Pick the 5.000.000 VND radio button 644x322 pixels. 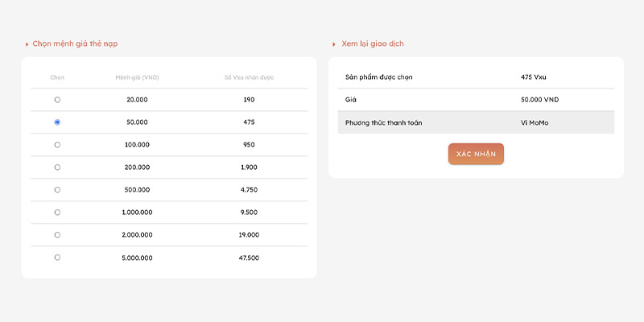point(57,258)
